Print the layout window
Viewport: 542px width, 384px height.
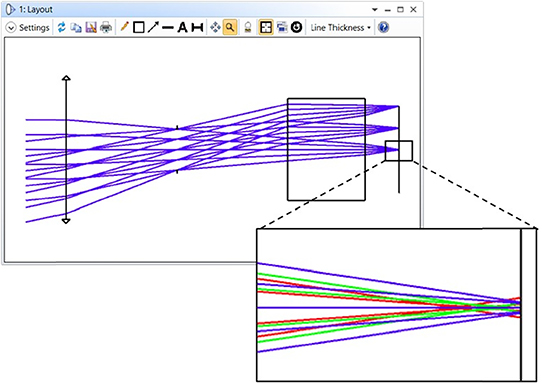(x=106, y=27)
